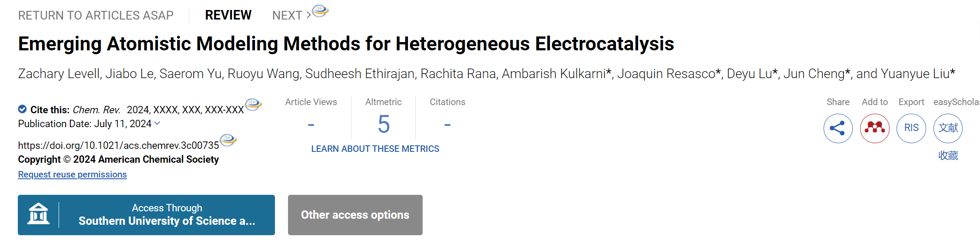Open Request reuse permissions link

point(73,174)
